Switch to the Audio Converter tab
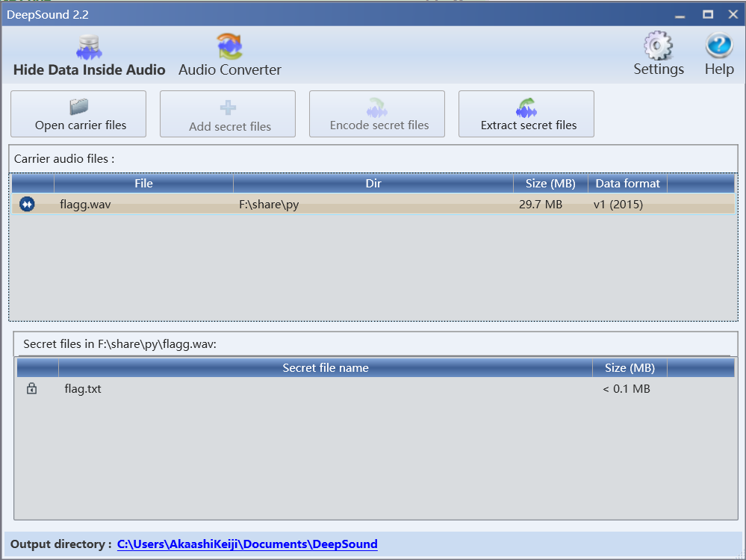Screen dimensions: 746x560 (230, 56)
